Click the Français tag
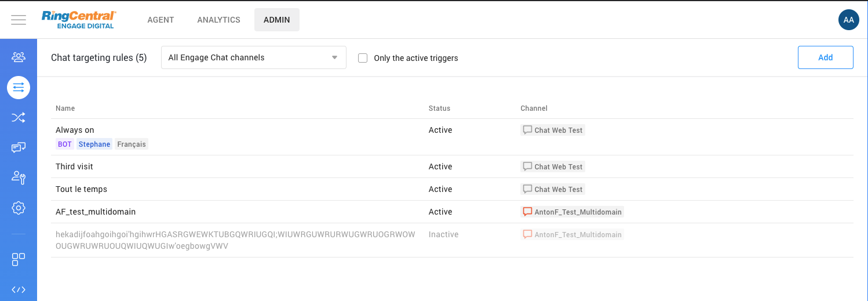868x301 pixels. 132,144
